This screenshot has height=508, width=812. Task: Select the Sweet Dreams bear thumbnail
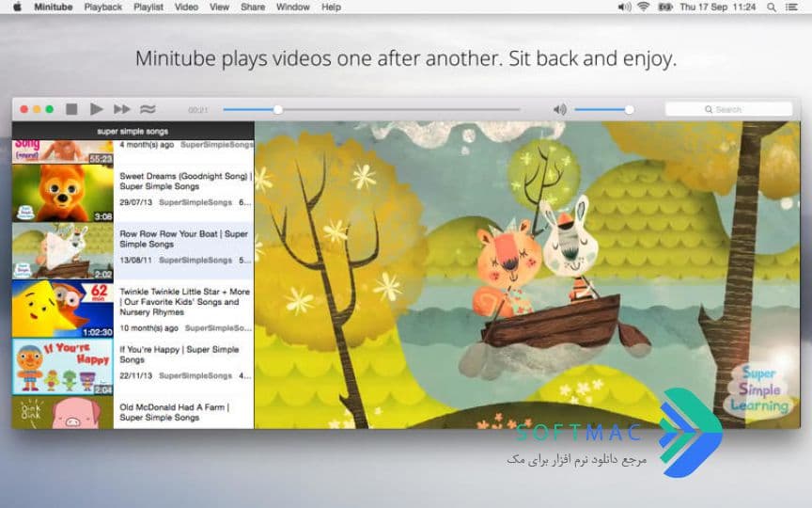63,194
